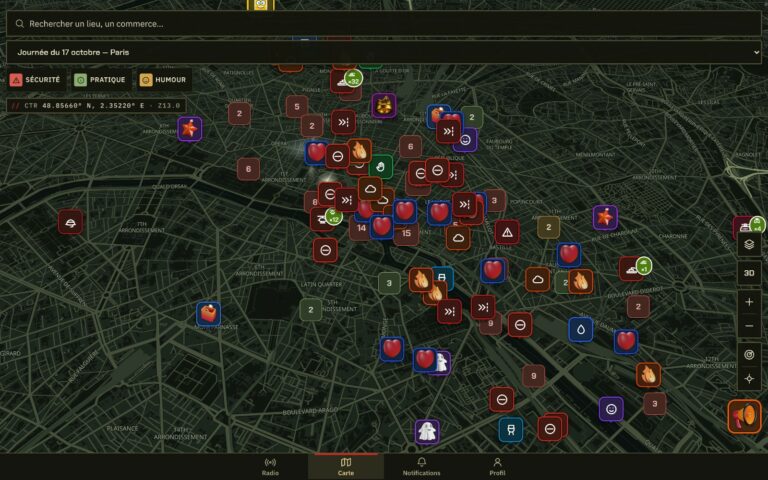Open the olive-colored cluster marker numbered 2
This screenshot has width=768, height=480.
[549, 227]
